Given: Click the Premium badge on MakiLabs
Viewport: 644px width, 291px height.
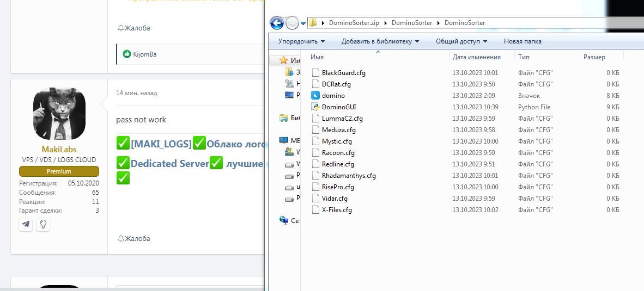Looking at the screenshot, I should [59, 171].
